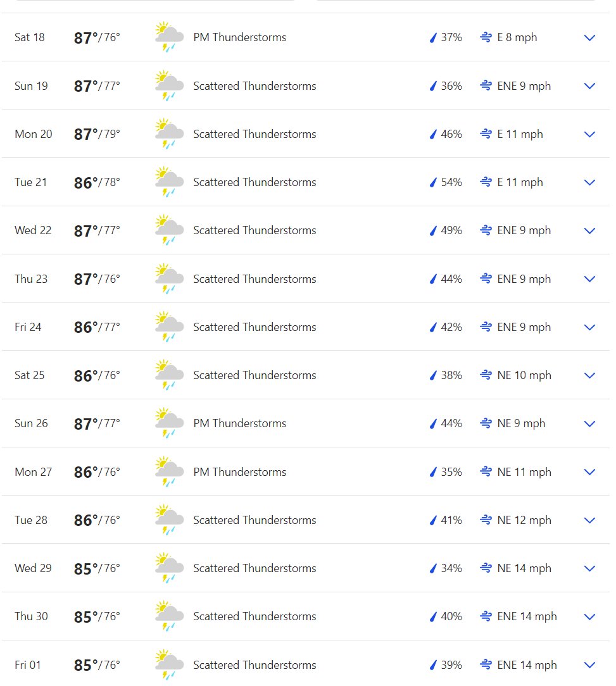The height and width of the screenshot is (686, 616).
Task: Click the raindrop precipitation icon for Tue 21
Action: (x=433, y=182)
